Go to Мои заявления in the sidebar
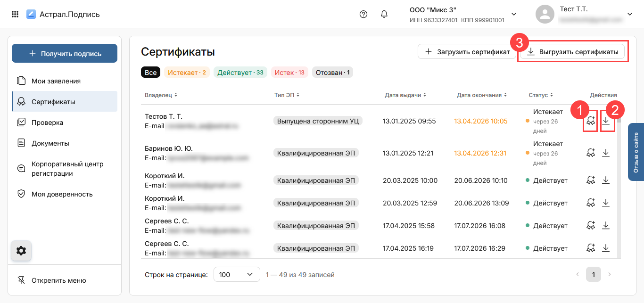The height and width of the screenshot is (303, 644). (56, 81)
